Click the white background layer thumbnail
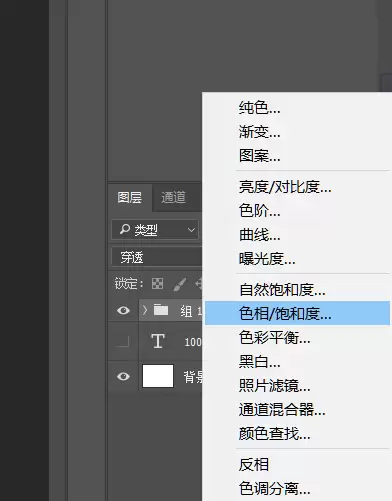 [158, 376]
